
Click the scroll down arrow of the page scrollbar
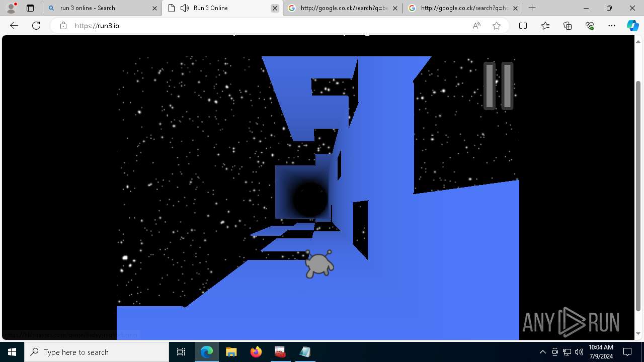click(638, 334)
